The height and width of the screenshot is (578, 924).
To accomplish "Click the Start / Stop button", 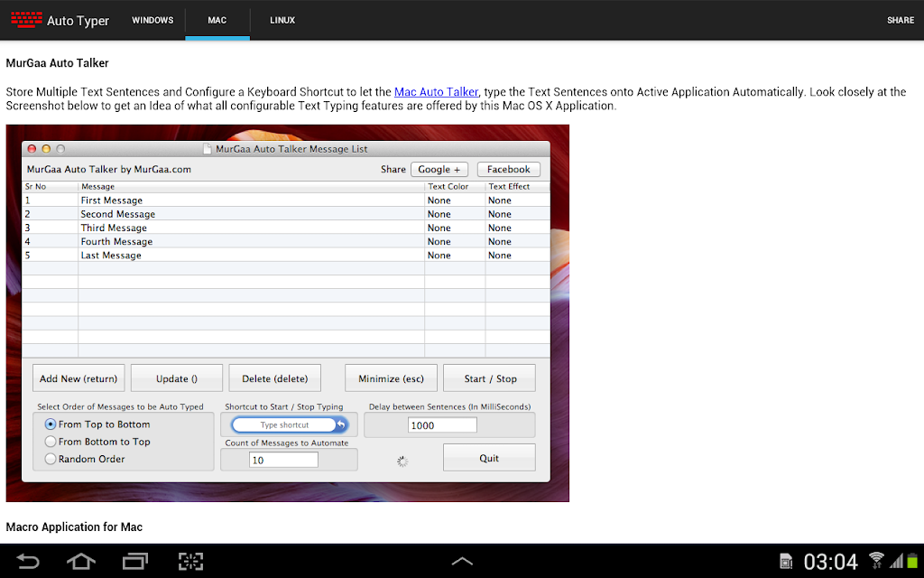I will click(490, 378).
